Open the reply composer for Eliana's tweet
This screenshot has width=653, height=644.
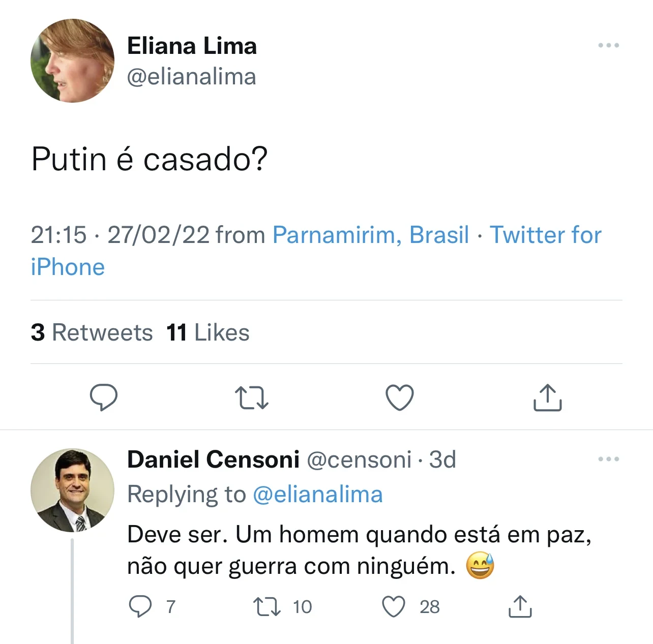pos(103,398)
